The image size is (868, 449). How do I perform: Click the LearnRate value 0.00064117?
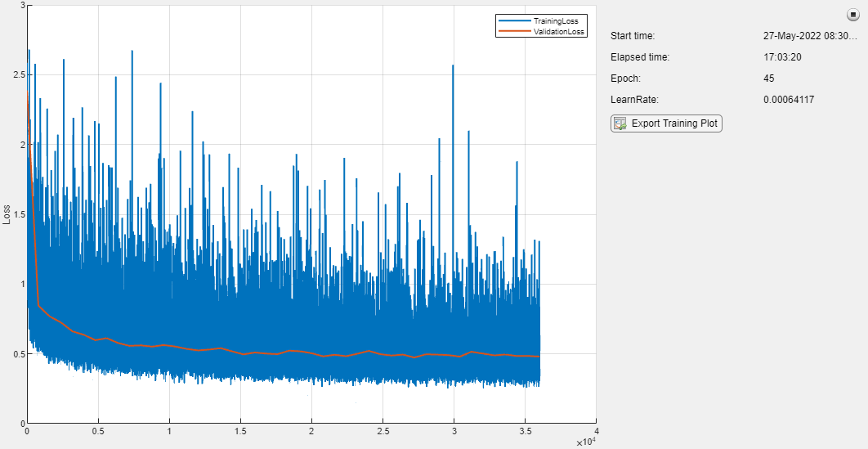click(x=789, y=100)
